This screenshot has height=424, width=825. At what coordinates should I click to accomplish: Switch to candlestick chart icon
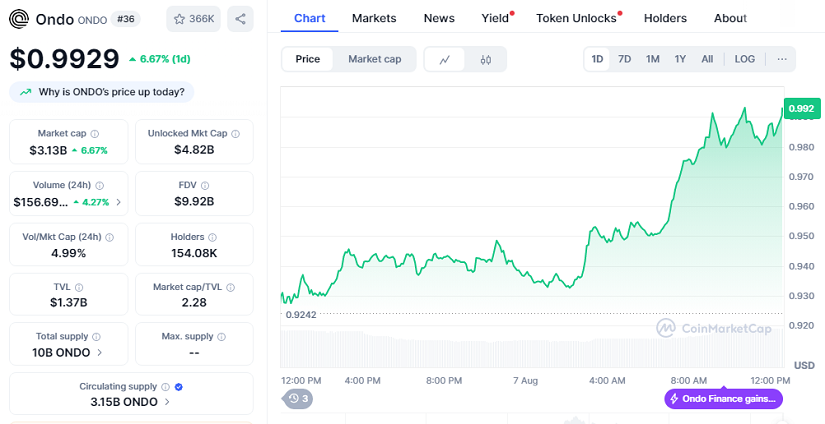coord(486,59)
